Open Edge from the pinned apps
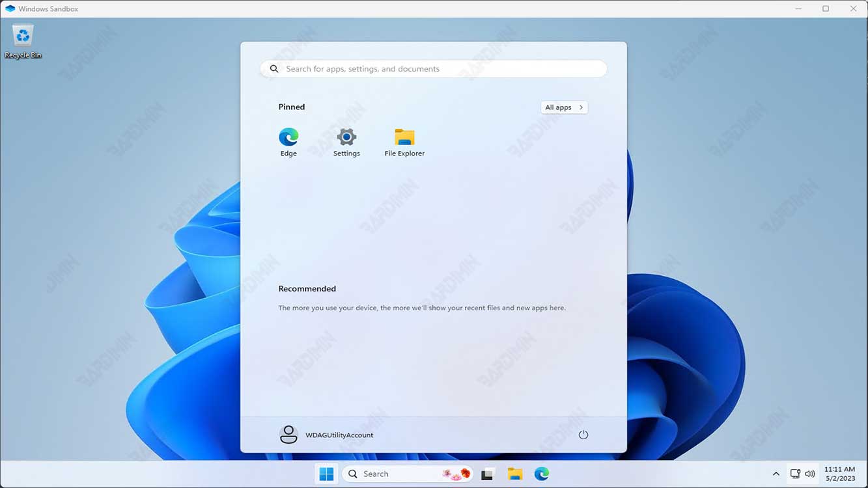Screen dimensions: 868x488 [x=288, y=142]
